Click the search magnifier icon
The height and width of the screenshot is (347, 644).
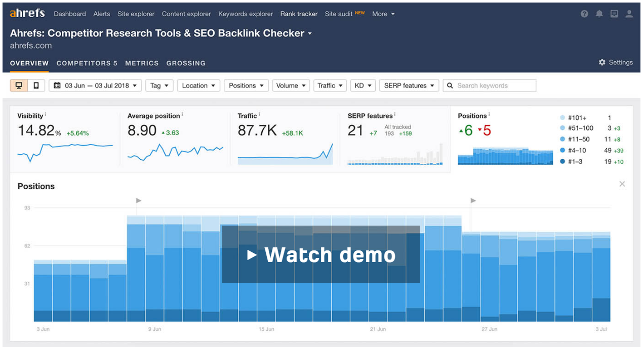(450, 85)
